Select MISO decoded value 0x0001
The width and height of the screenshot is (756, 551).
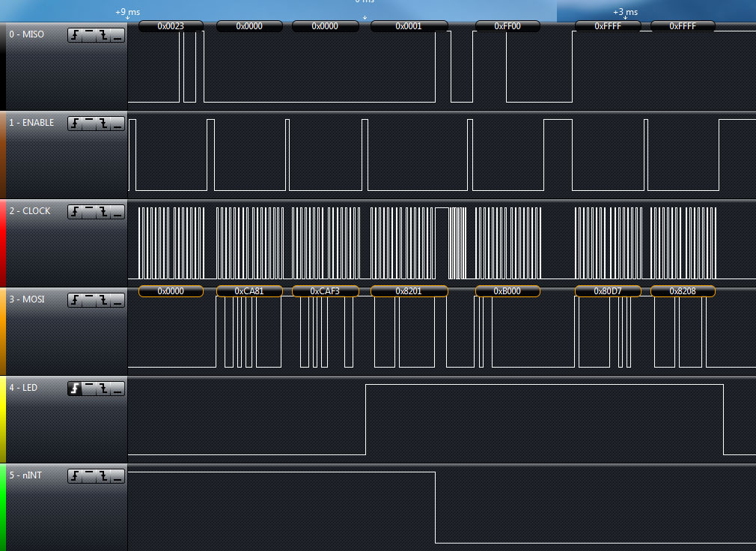tap(409, 26)
